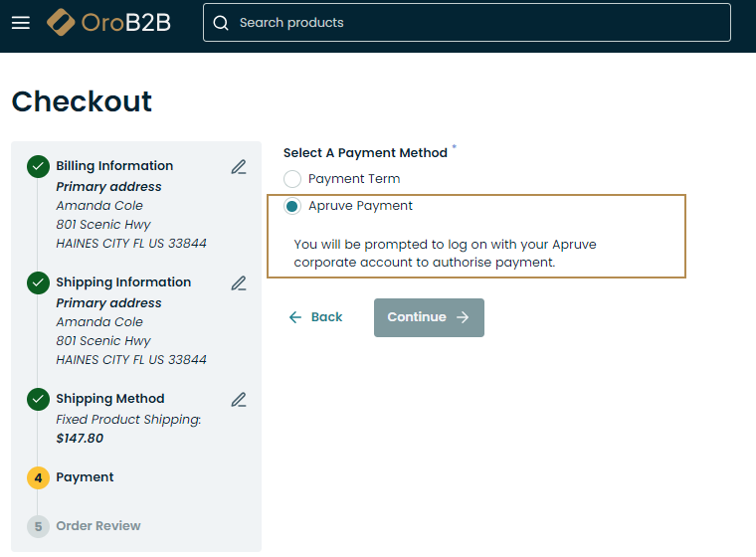Go back using the Back link

point(315,317)
